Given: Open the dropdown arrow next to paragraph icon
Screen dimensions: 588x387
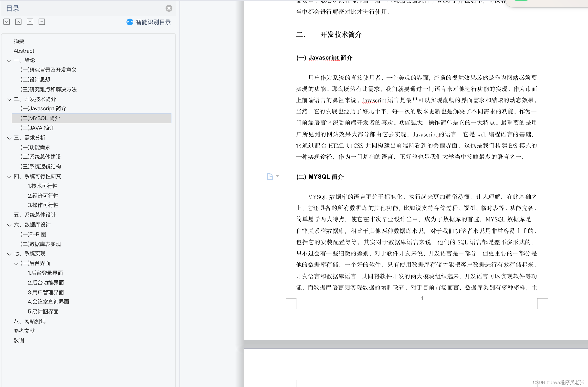Looking at the screenshot, I should 277,176.
